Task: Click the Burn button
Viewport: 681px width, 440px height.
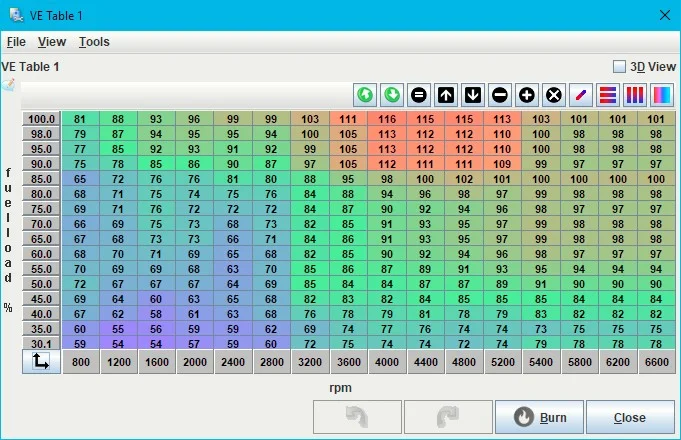Action: tap(539, 417)
